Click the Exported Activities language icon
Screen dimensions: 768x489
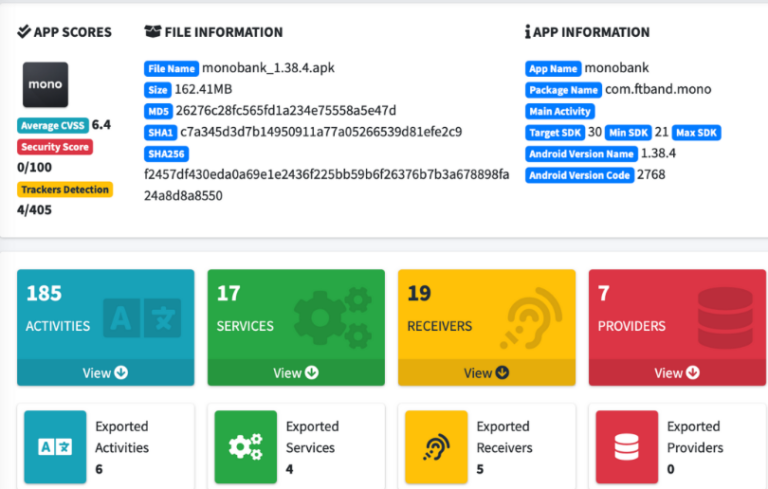click(55, 447)
